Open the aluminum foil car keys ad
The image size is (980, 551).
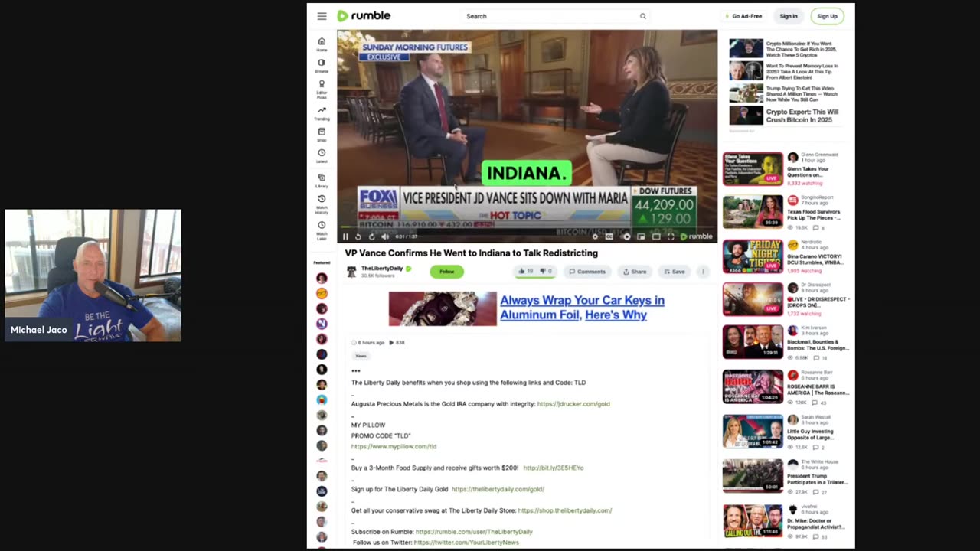pos(582,308)
